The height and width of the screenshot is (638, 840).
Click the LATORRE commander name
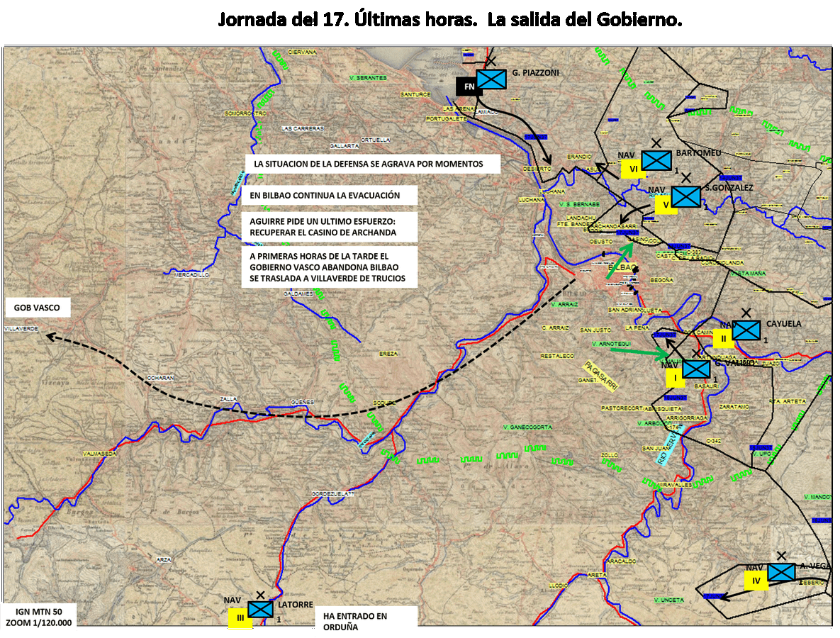pyautogui.click(x=295, y=604)
